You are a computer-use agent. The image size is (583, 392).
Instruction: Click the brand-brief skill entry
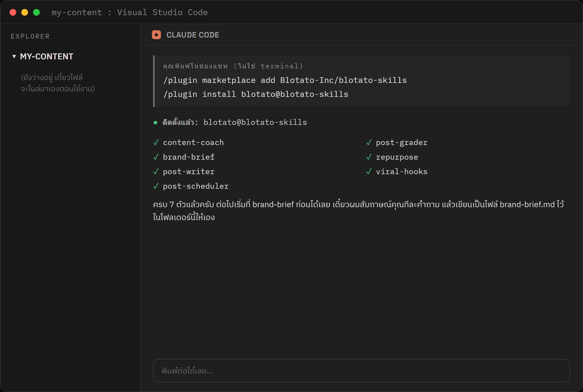tap(189, 157)
